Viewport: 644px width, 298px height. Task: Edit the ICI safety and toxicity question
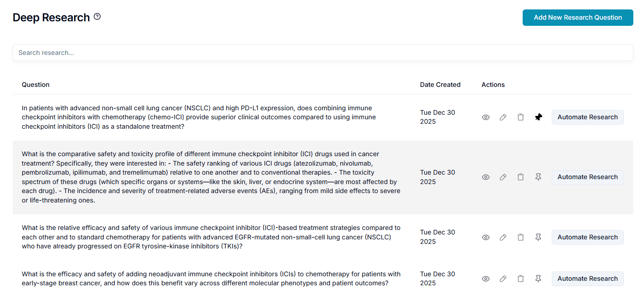(503, 177)
